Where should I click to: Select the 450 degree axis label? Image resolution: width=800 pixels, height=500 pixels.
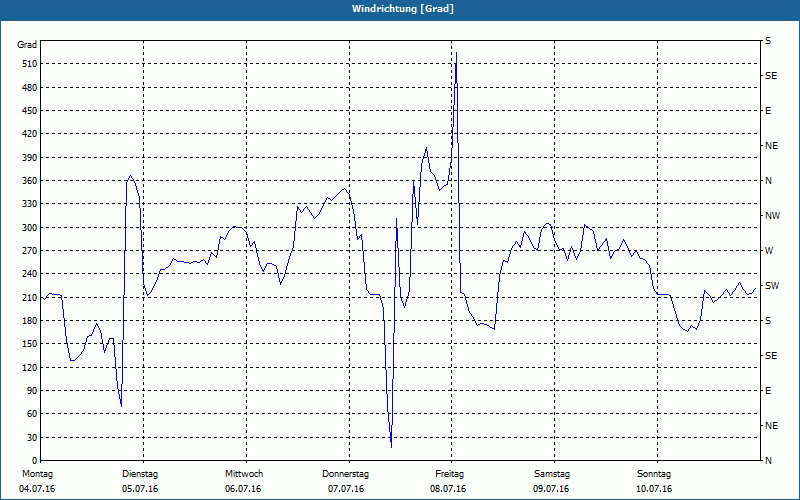click(30, 111)
